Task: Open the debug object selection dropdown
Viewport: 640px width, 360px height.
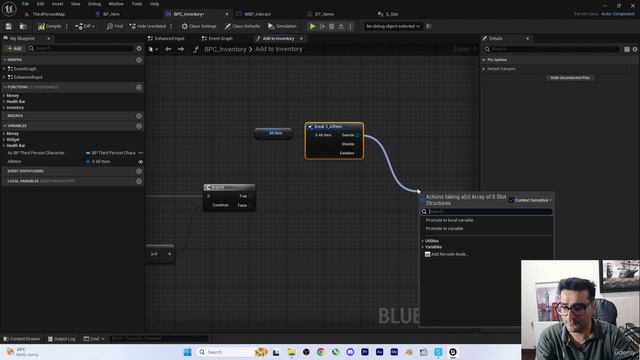Action: (392, 26)
